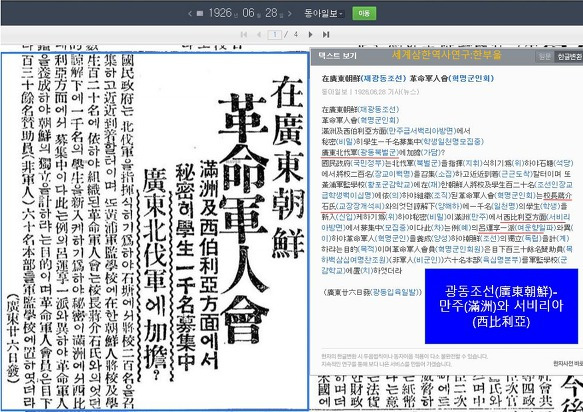This screenshot has width=583, height=412.
Task: Click the line 滿洲及西伯利亞方面(만주급서백리아방면)에서
Action: pos(396,131)
